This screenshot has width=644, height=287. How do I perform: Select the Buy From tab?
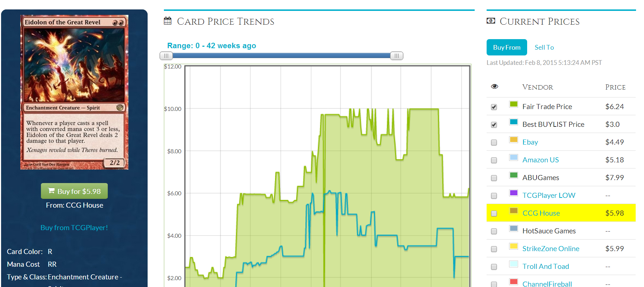pyautogui.click(x=507, y=47)
